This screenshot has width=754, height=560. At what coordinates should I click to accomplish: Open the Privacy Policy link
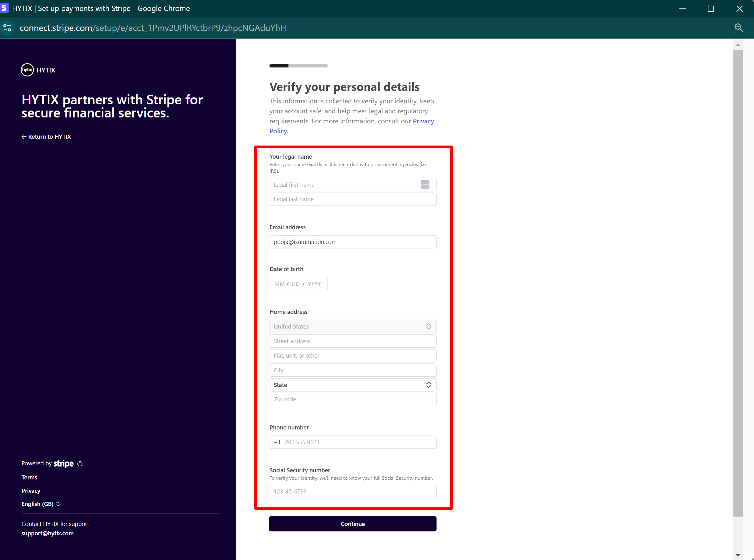pyautogui.click(x=423, y=121)
